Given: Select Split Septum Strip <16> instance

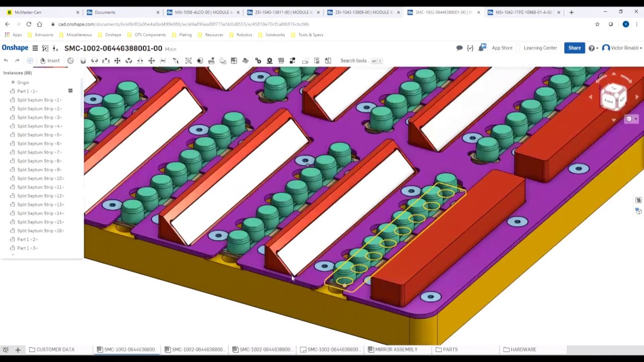Looking at the screenshot, I should pyautogui.click(x=40, y=231).
